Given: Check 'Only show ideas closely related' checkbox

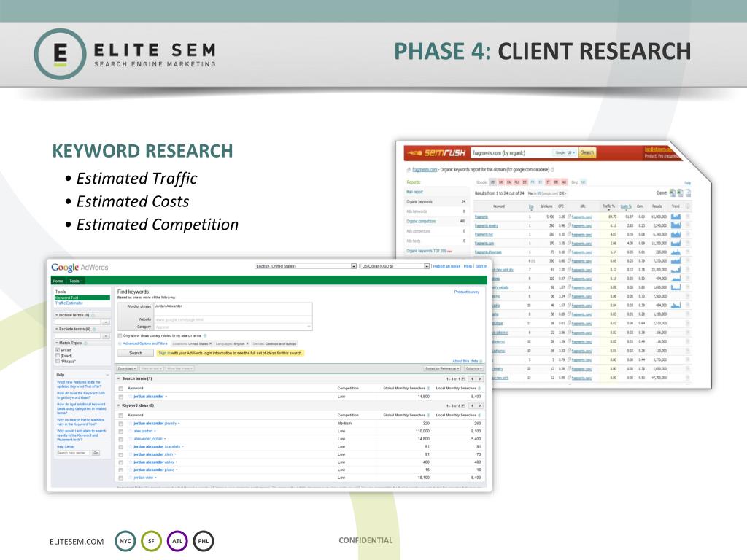Looking at the screenshot, I should coord(120,335).
